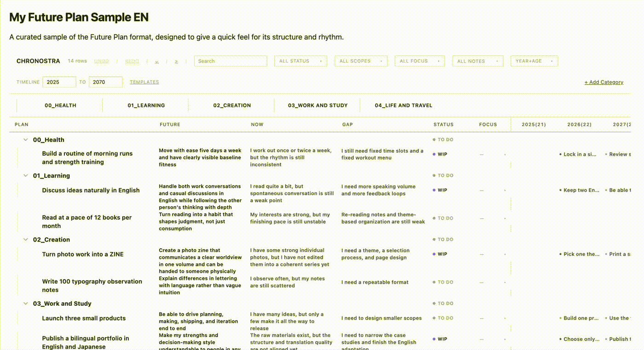Screen dimensions: 644x350
Task: Click the GAP column header
Action: [348, 125]
